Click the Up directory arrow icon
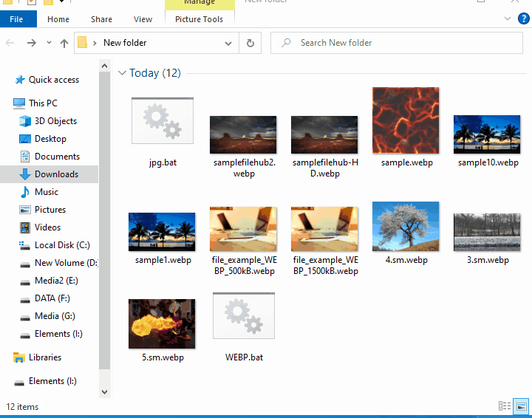This screenshot has width=532, height=418. coord(64,43)
